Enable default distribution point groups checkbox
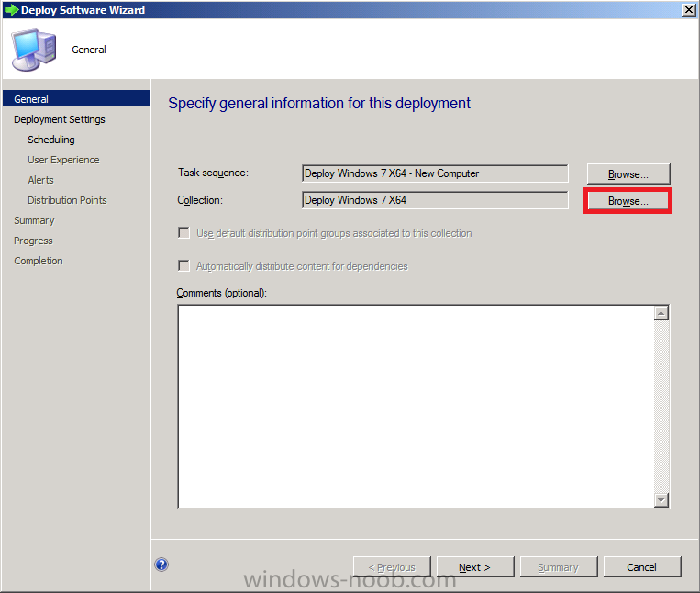 (183, 233)
